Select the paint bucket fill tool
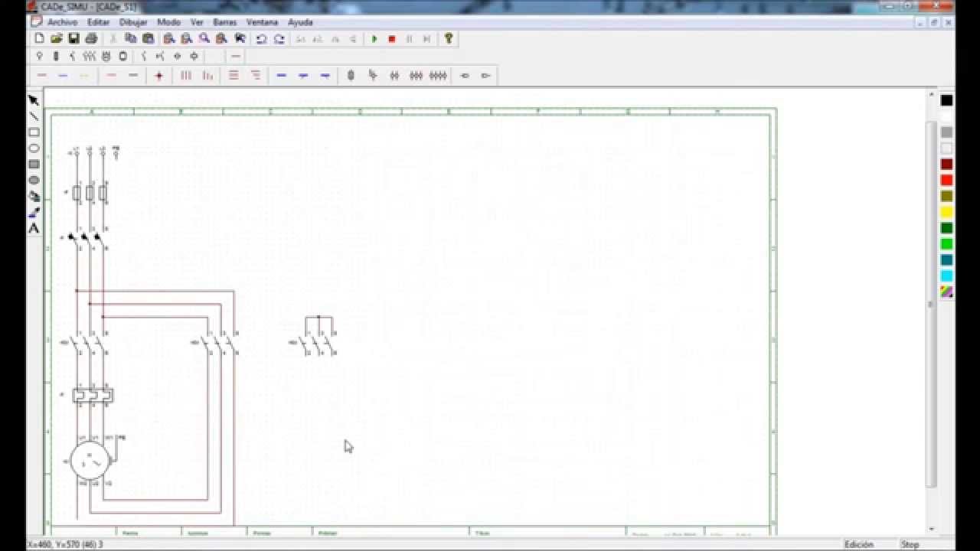 click(x=34, y=197)
